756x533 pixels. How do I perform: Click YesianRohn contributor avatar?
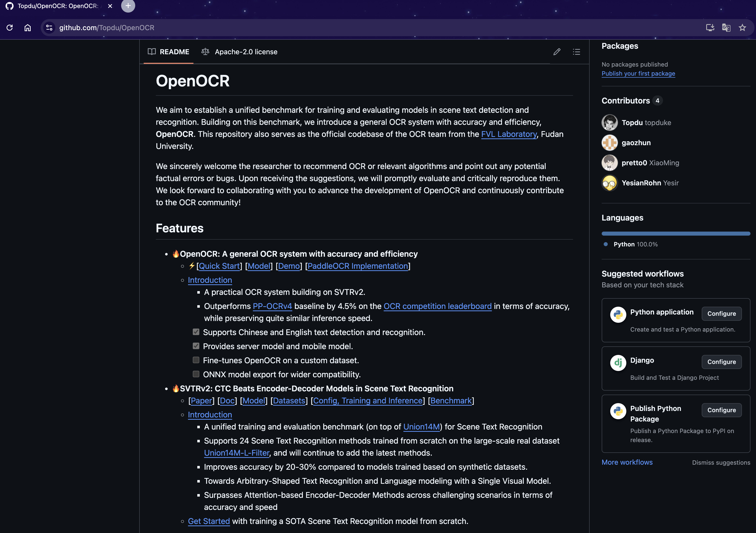coord(609,183)
